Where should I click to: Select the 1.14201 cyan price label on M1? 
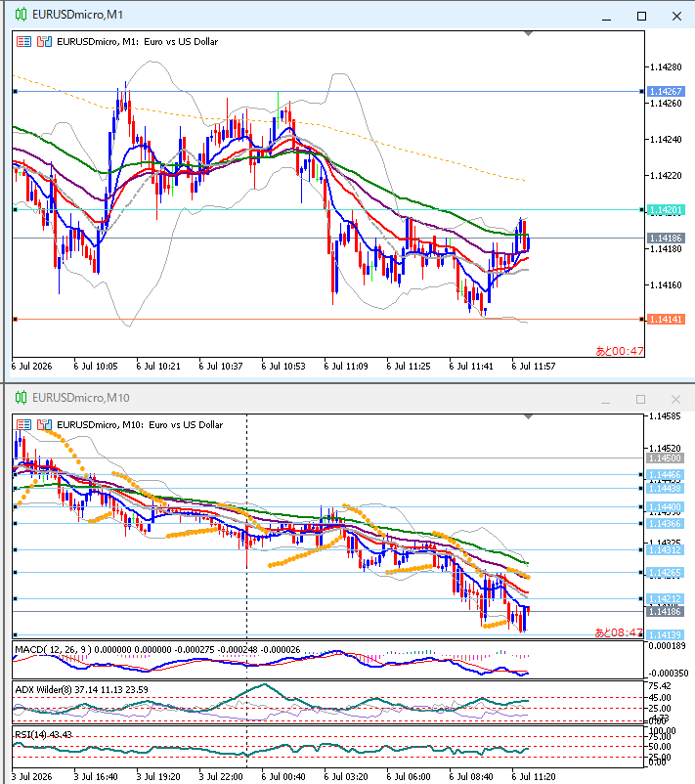(666, 210)
